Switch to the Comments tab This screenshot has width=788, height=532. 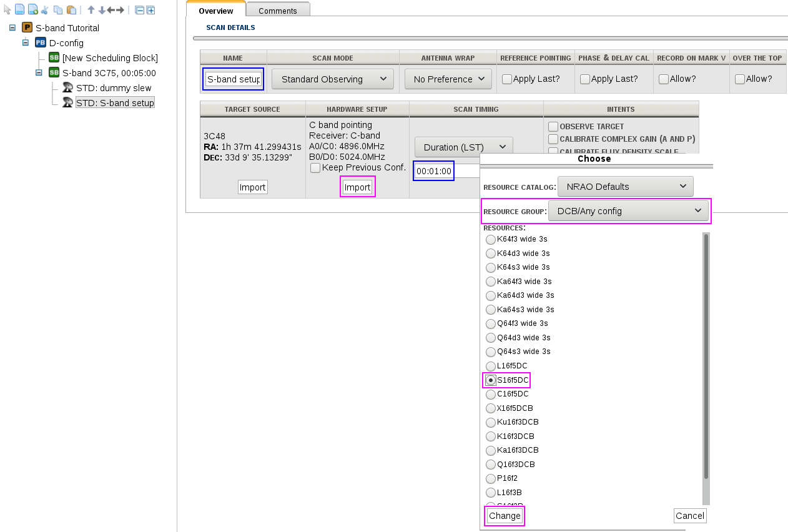pos(278,11)
